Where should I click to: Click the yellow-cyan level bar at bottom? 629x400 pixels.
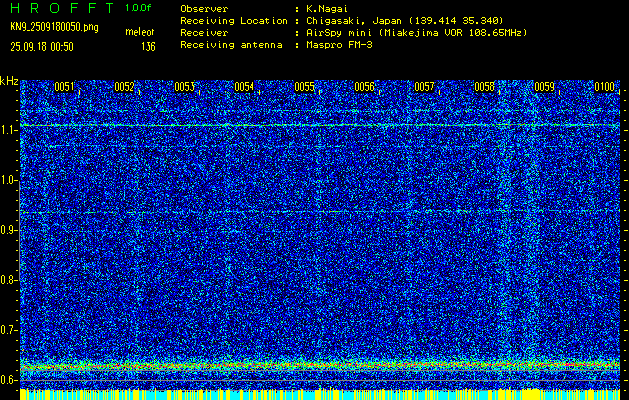click(x=320, y=394)
